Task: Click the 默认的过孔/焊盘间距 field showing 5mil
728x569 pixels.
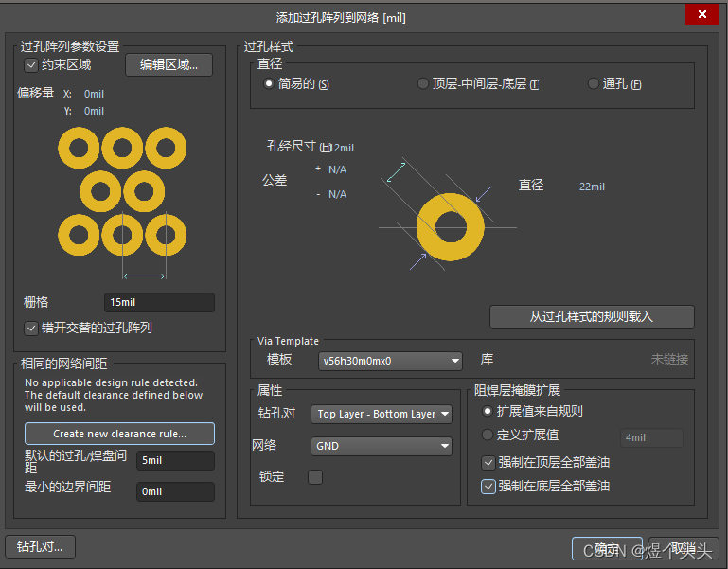Action: pyautogui.click(x=175, y=461)
